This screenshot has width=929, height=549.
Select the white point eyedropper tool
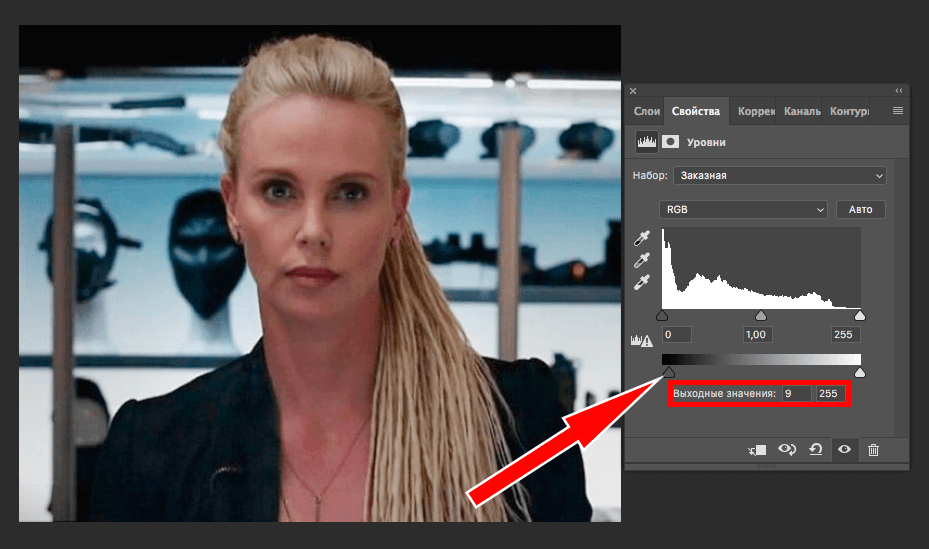640,281
